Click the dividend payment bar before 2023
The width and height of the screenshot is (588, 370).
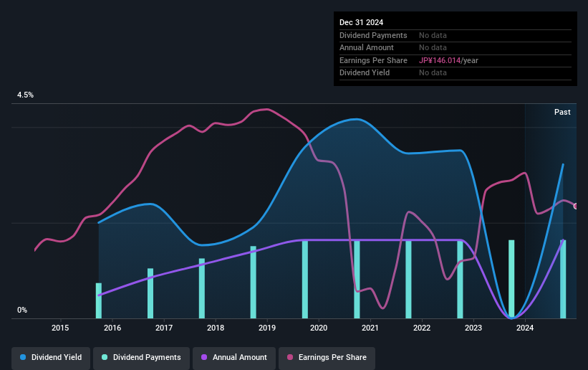(x=460, y=279)
